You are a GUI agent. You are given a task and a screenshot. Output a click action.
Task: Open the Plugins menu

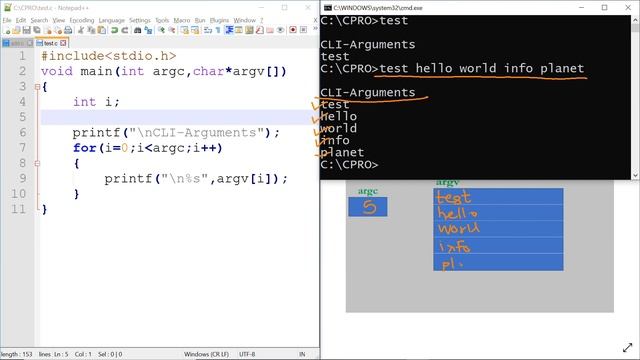[x=219, y=20]
